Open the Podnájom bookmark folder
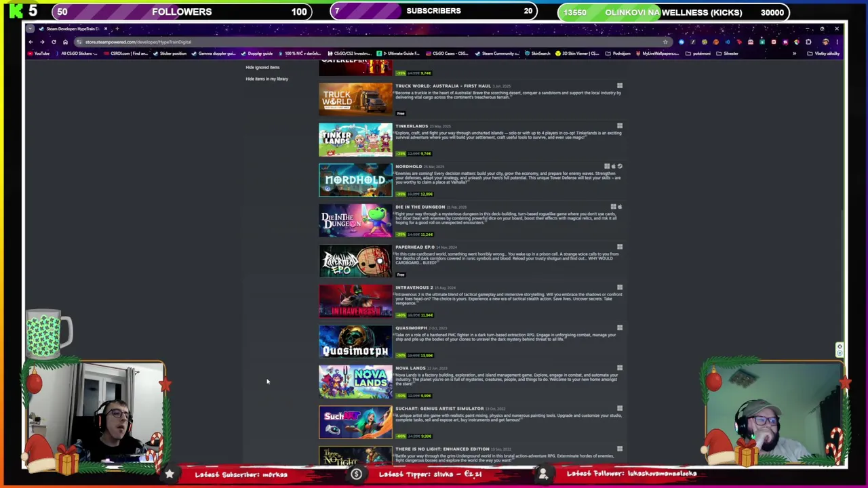The width and height of the screenshot is (868, 488). 618,54
